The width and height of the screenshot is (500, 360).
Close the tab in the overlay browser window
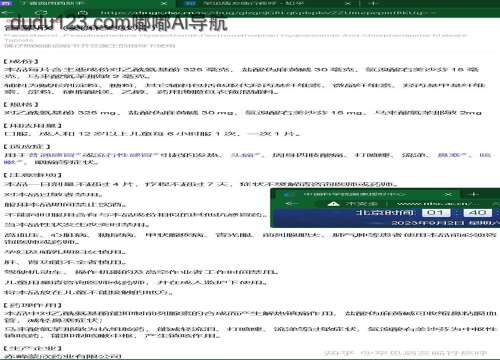click(x=449, y=194)
